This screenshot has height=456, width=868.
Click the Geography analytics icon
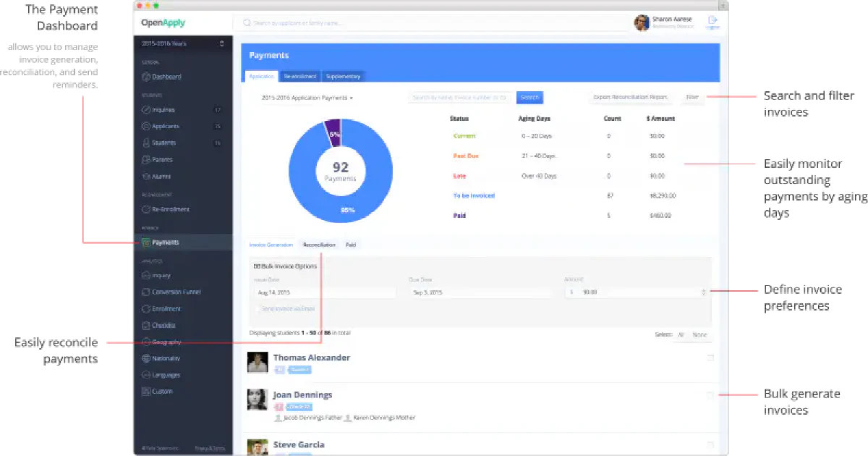coord(147,342)
